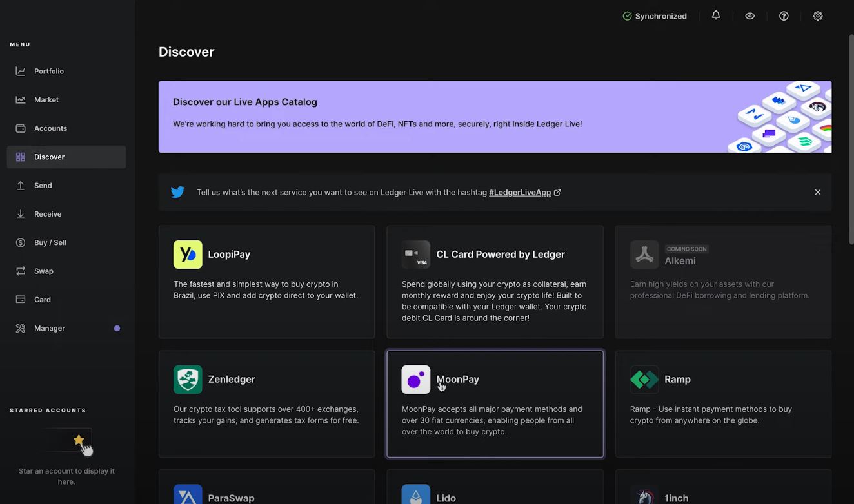
Task: Open the help question mark icon
Action: click(784, 16)
